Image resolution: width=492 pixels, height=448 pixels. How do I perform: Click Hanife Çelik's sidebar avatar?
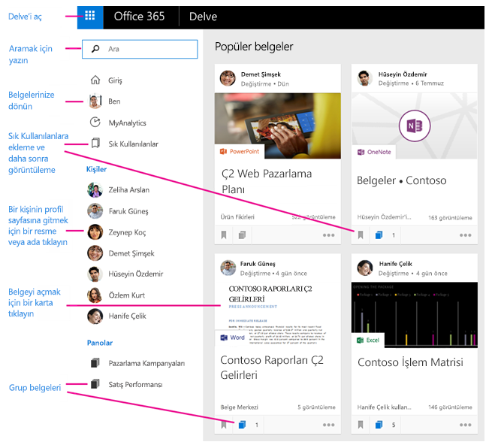coord(95,316)
